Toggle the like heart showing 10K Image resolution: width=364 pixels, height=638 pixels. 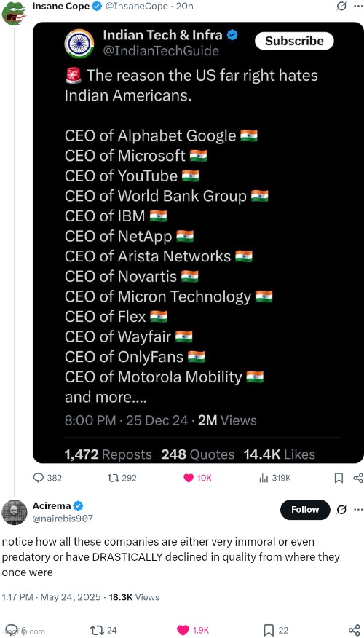tap(189, 478)
